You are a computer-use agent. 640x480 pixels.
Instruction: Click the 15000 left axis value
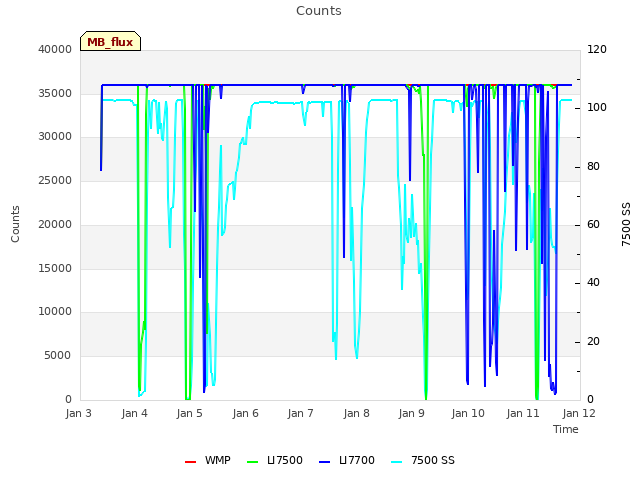point(55,268)
